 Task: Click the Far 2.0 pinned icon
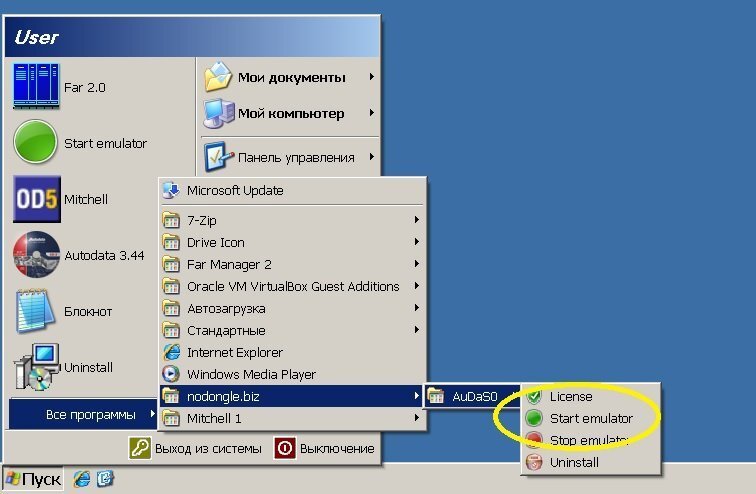click(36, 87)
